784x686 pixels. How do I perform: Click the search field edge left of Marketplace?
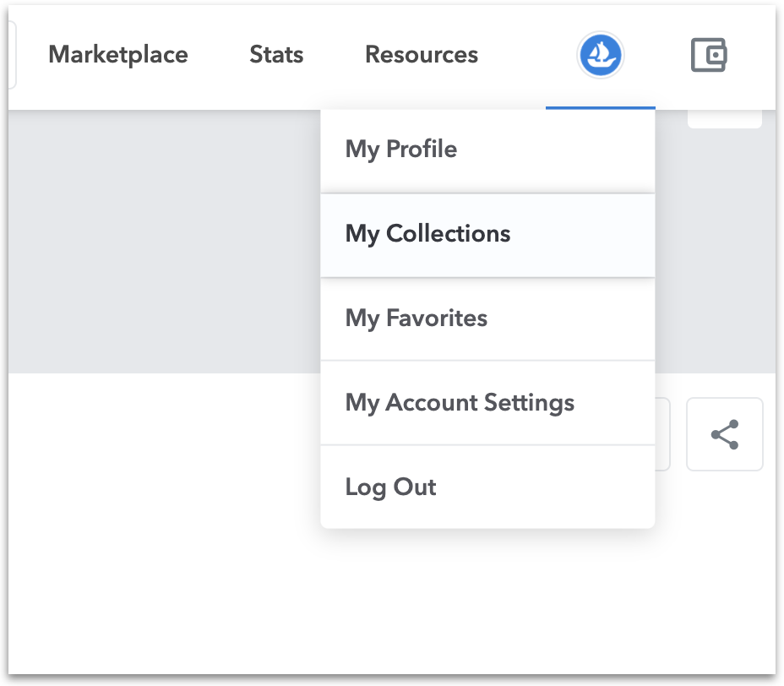click(x=12, y=55)
